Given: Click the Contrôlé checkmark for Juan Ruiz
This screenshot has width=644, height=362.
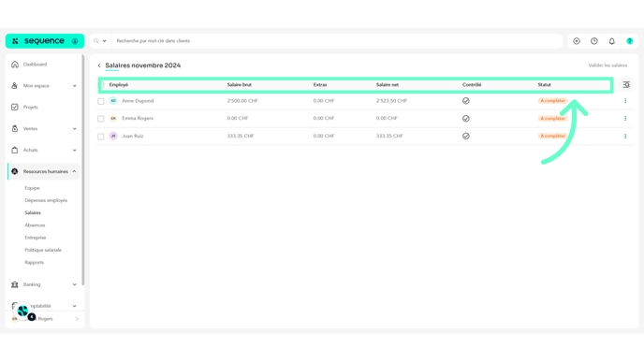Looking at the screenshot, I should pos(466,136).
